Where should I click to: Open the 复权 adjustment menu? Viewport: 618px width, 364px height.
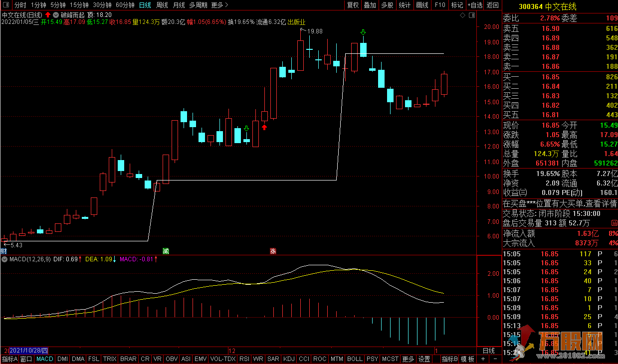pos(353,5)
